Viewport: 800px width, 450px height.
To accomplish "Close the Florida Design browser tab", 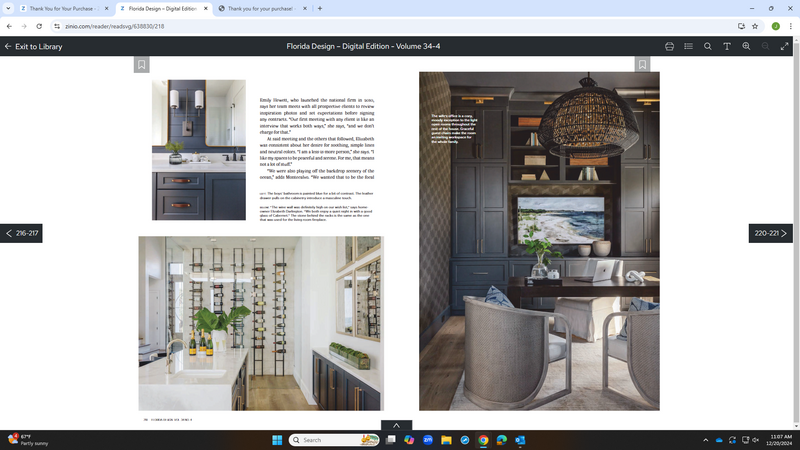I will coord(206,9).
